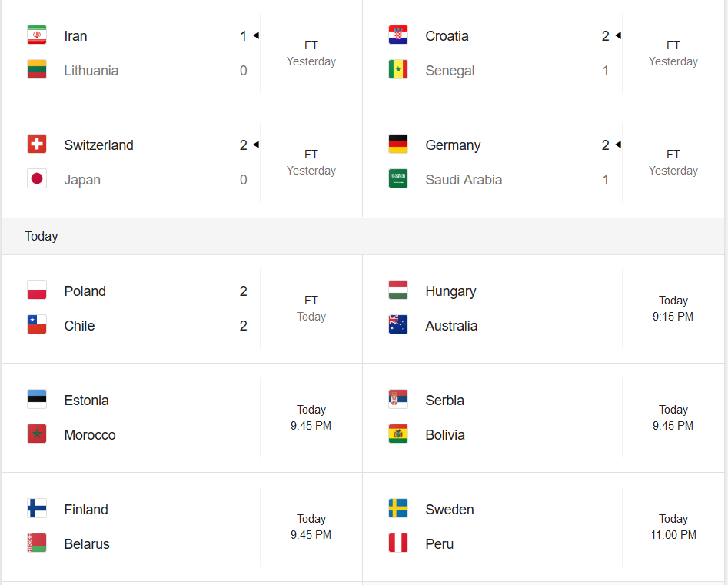Click the Switzerland flag icon

coord(37,144)
